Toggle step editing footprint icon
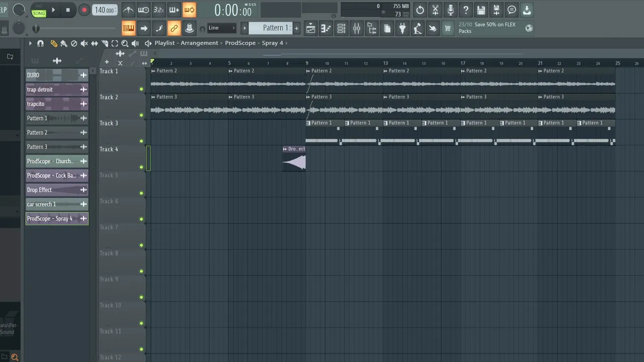Screen dimensions: 644x362 click(158, 28)
